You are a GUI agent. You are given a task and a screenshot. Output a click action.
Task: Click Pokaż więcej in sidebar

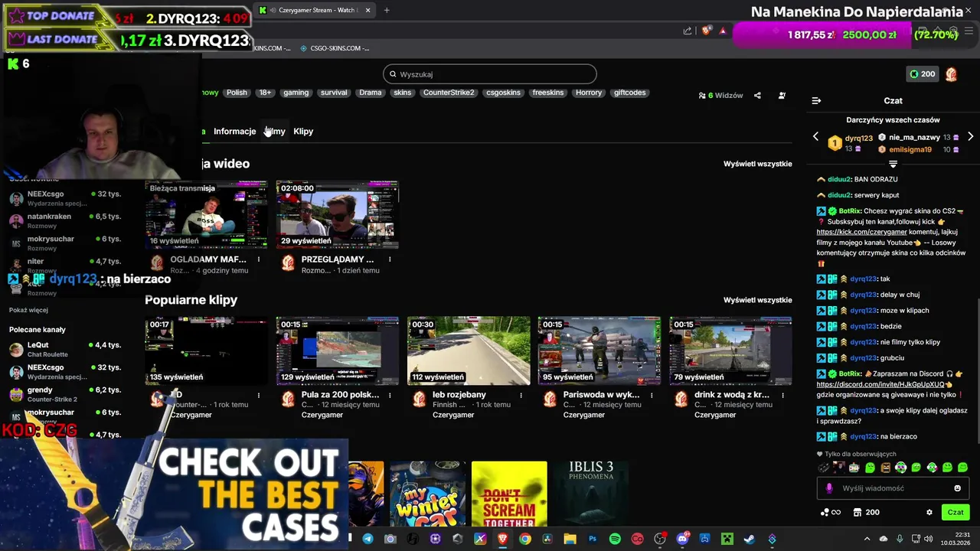click(28, 310)
